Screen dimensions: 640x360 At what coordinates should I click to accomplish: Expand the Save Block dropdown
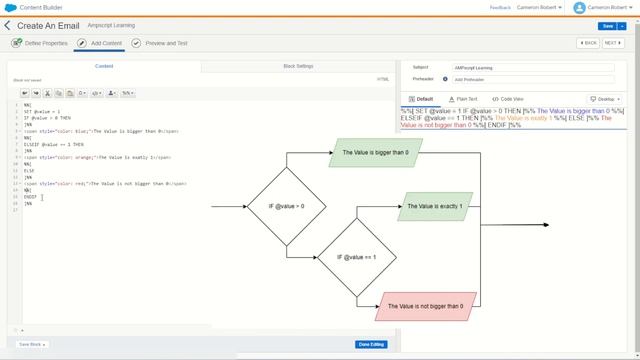pyautogui.click(x=32, y=344)
